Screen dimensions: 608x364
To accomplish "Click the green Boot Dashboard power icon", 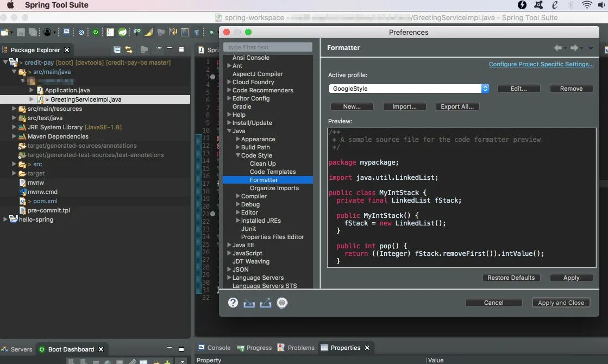I will tap(96, 32).
